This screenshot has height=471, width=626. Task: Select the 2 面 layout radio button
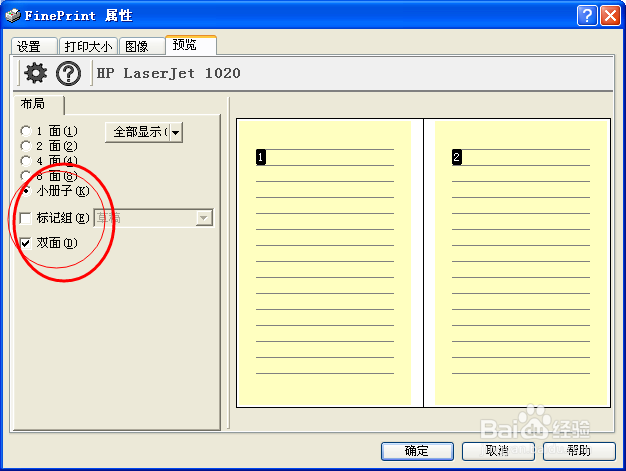point(26,146)
